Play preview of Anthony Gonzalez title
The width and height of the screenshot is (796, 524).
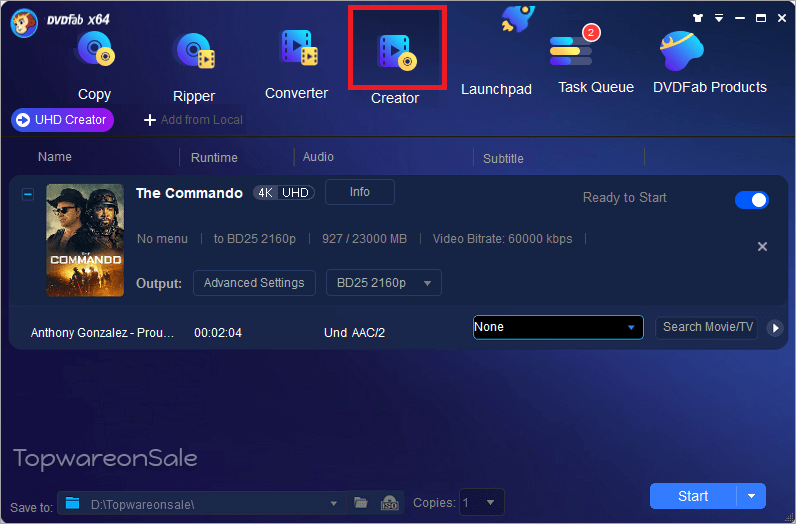pos(775,328)
